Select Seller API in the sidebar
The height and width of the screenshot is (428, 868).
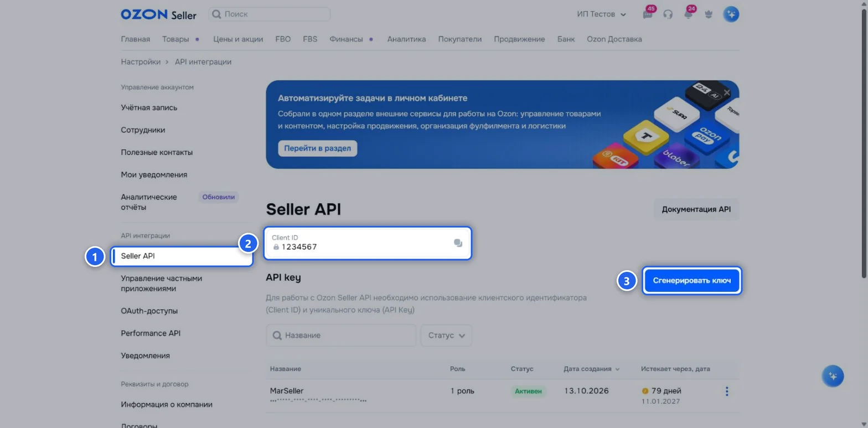(x=182, y=256)
